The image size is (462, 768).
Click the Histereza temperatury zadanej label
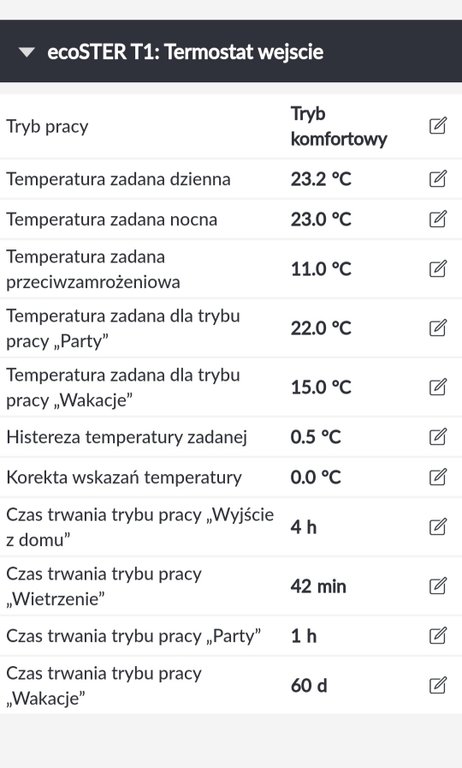coord(126,437)
